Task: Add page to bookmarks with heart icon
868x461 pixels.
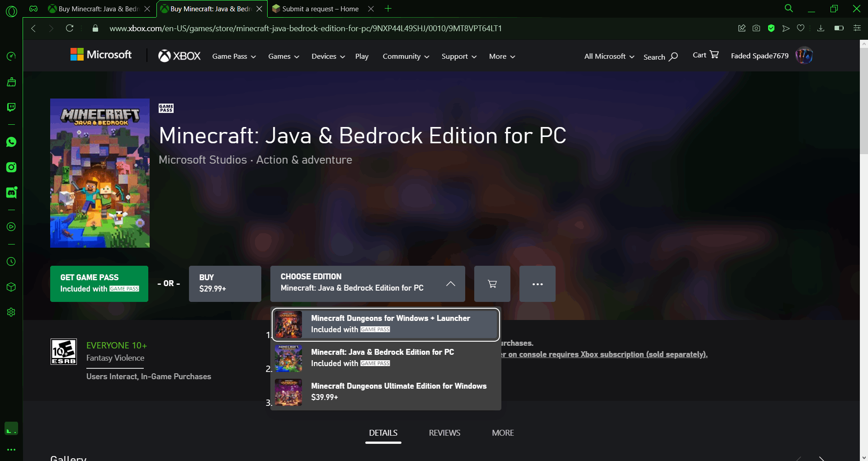Action: (x=801, y=28)
